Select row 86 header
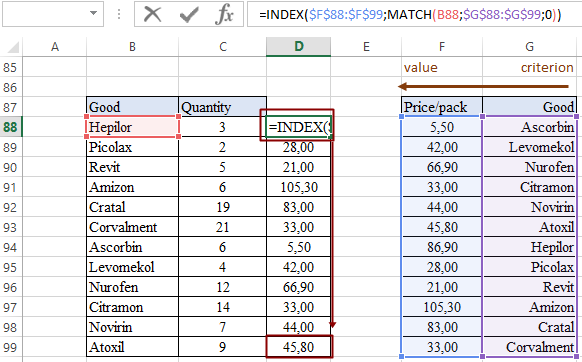Viewport: 582px width, 362px height. 11,87
